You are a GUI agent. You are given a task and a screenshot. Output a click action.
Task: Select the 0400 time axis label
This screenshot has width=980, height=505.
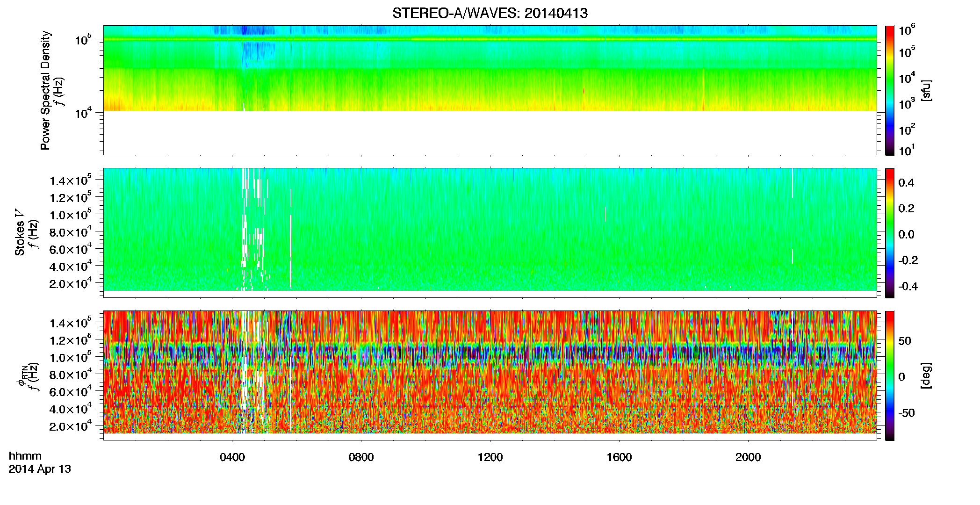point(232,457)
